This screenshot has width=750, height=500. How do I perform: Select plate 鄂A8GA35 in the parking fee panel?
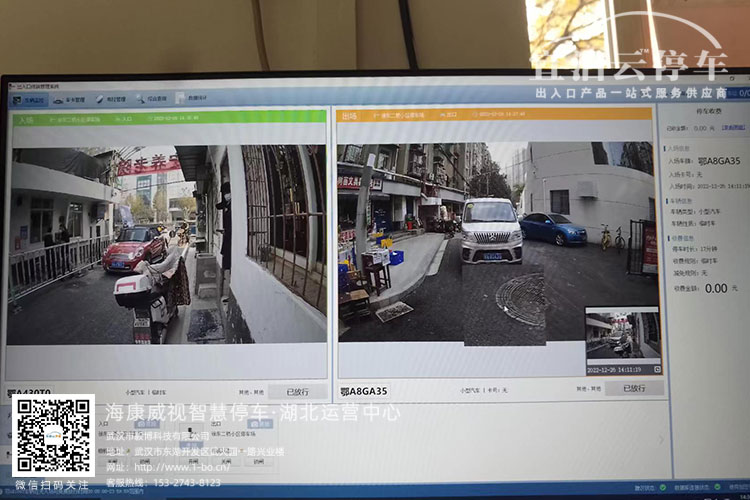point(719,161)
